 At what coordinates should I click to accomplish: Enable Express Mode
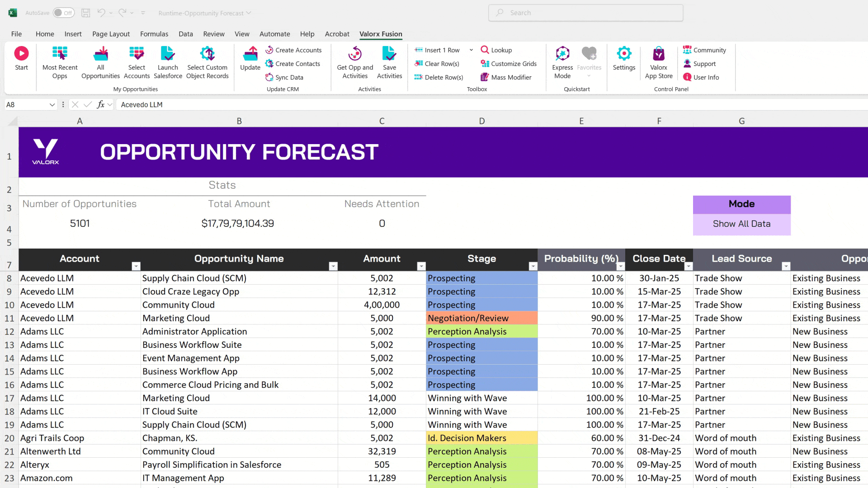(x=562, y=54)
